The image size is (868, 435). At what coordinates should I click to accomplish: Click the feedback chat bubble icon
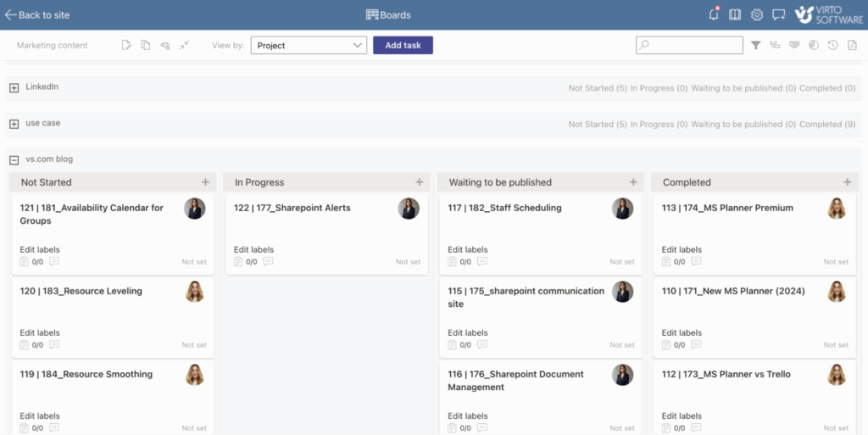pyautogui.click(x=778, y=14)
